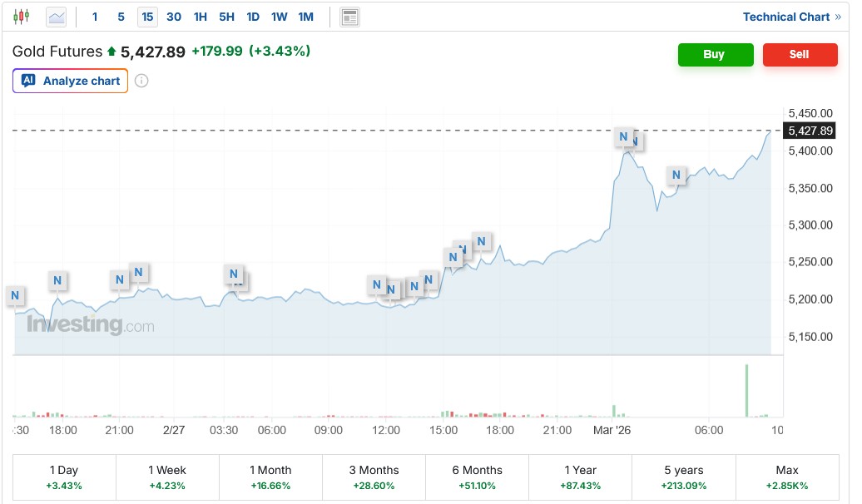
Task: Select the 1 minute interval
Action: [95, 17]
